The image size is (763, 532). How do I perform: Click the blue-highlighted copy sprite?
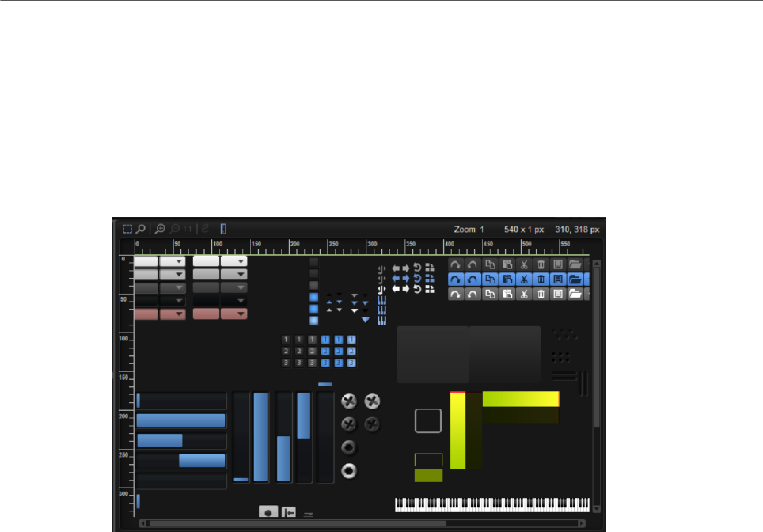490,279
